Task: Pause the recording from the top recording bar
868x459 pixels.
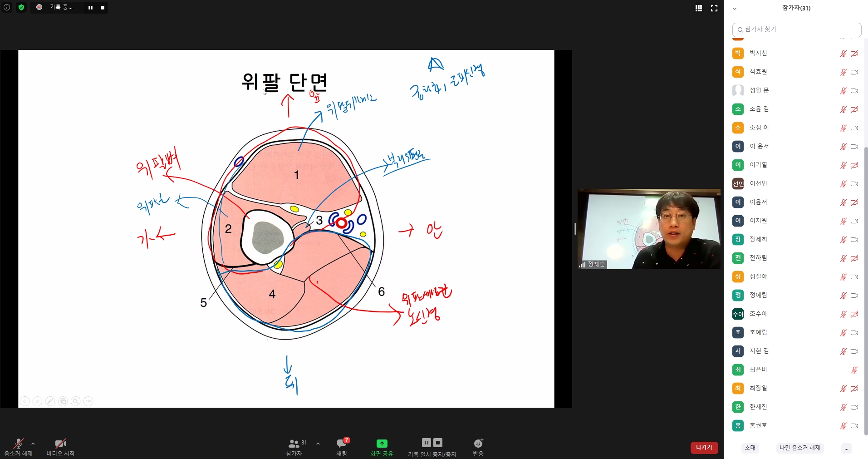Action: point(90,7)
